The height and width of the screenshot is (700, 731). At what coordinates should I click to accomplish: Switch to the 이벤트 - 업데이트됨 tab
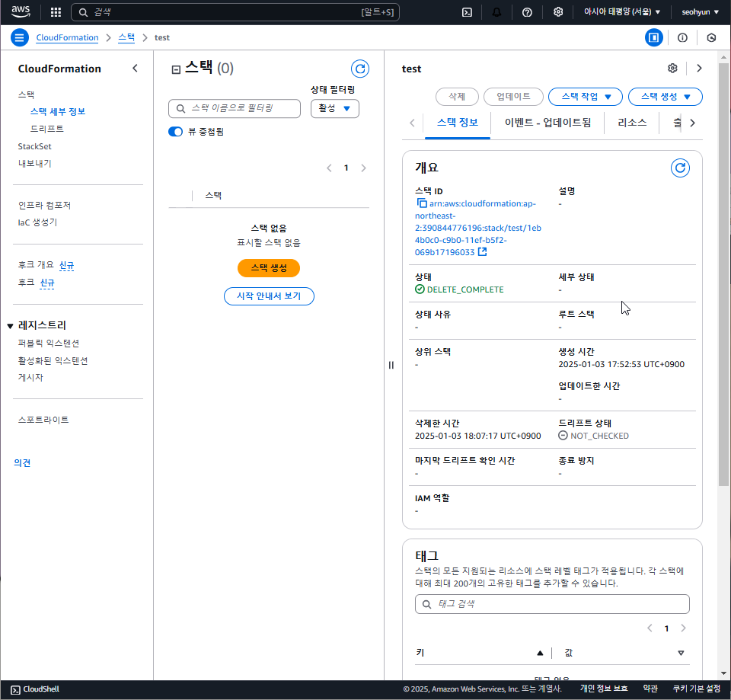[x=547, y=123]
